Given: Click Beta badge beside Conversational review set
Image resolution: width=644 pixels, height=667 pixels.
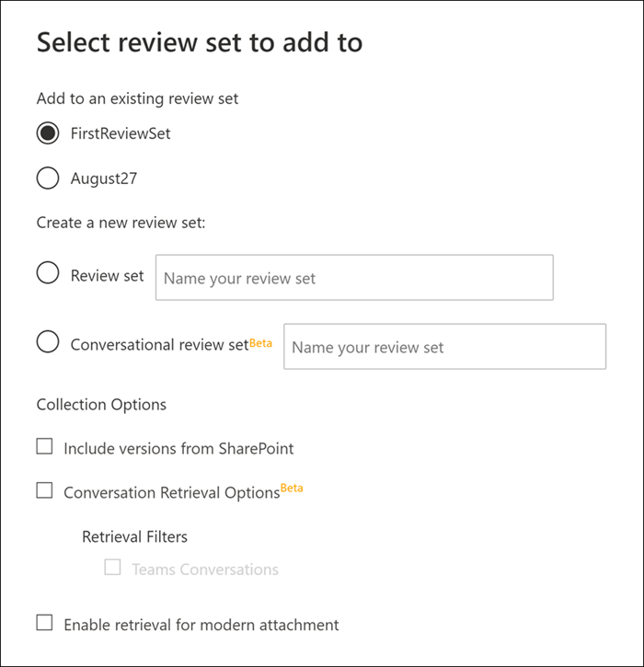Looking at the screenshot, I should pos(261,343).
